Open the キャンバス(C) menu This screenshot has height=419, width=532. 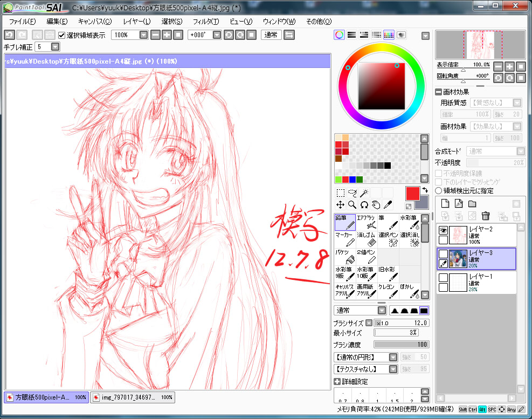pos(95,22)
